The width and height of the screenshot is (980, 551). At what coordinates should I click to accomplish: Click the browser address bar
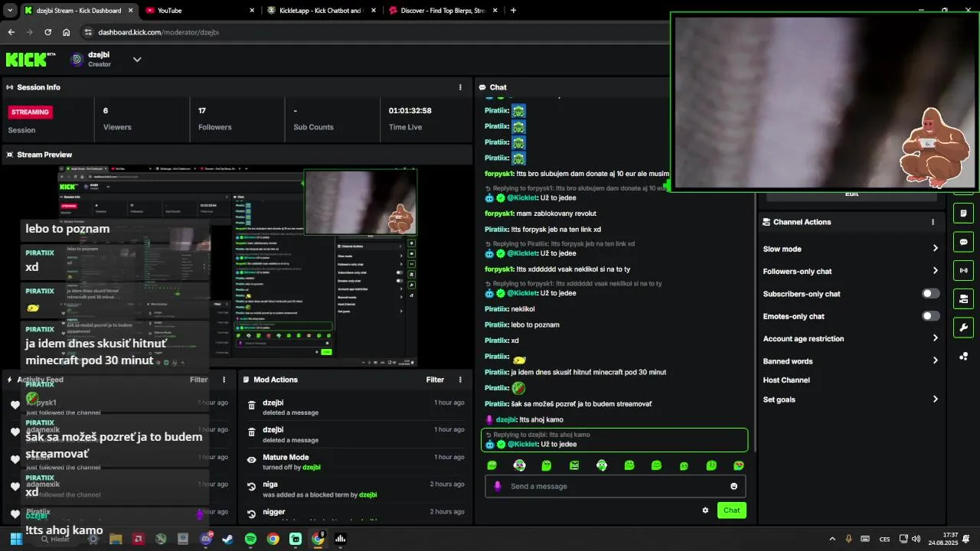(375, 32)
